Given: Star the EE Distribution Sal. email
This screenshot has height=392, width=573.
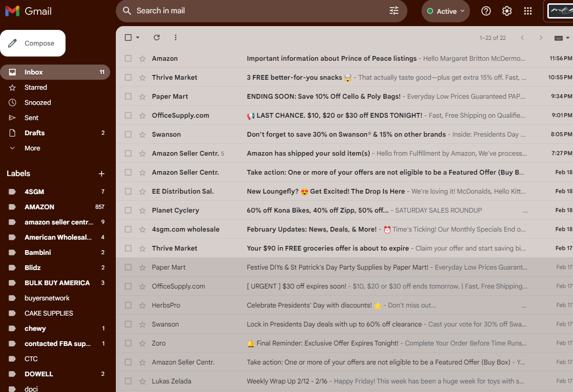Looking at the screenshot, I should point(142,191).
